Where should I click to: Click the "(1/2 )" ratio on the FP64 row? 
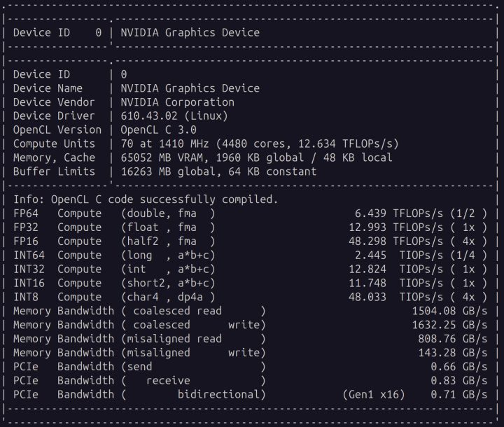[468, 213]
